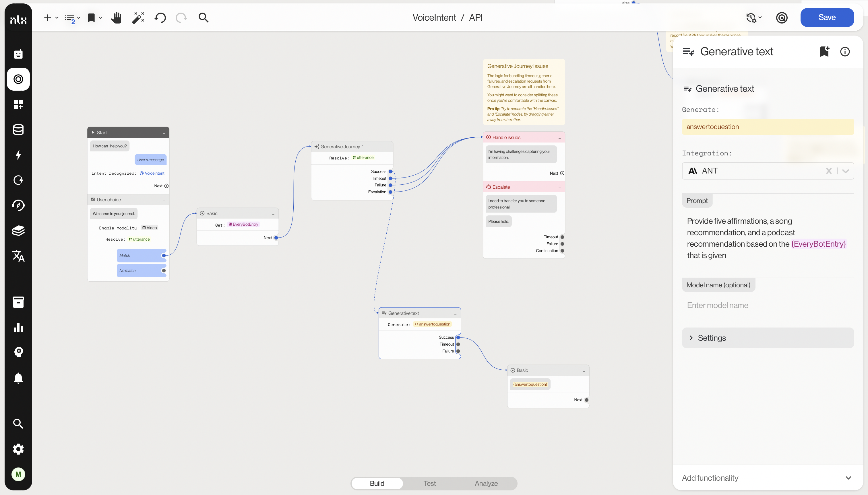Click the Save button
The height and width of the screenshot is (495, 868).
pyautogui.click(x=827, y=18)
